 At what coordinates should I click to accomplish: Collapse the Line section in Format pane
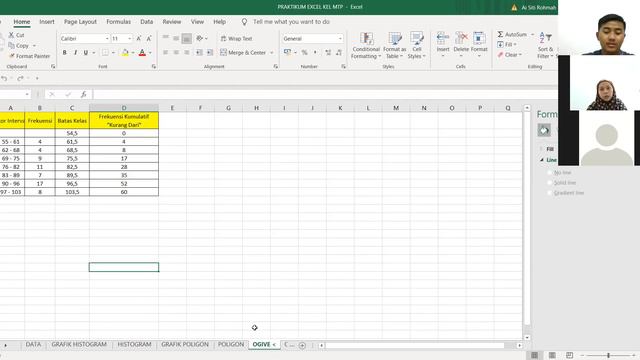click(542, 160)
